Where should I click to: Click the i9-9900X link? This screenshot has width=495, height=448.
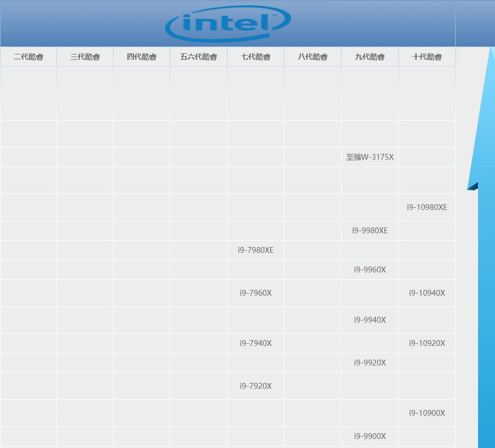tap(370, 436)
